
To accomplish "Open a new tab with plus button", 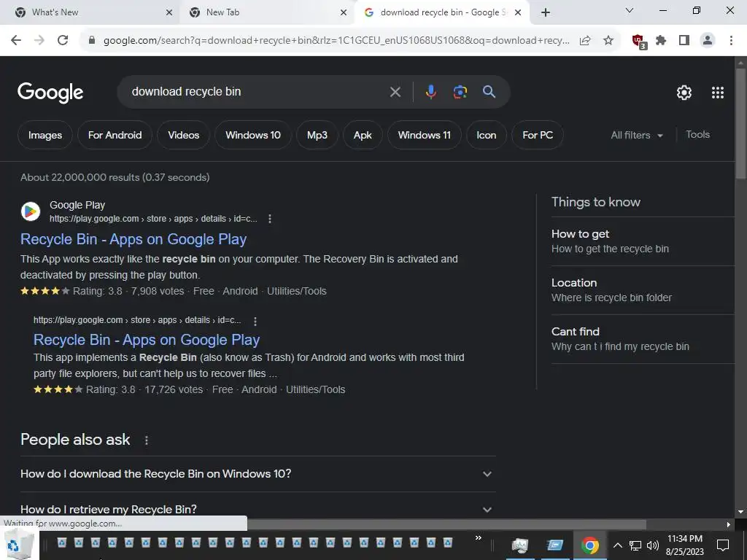I will tap(546, 13).
